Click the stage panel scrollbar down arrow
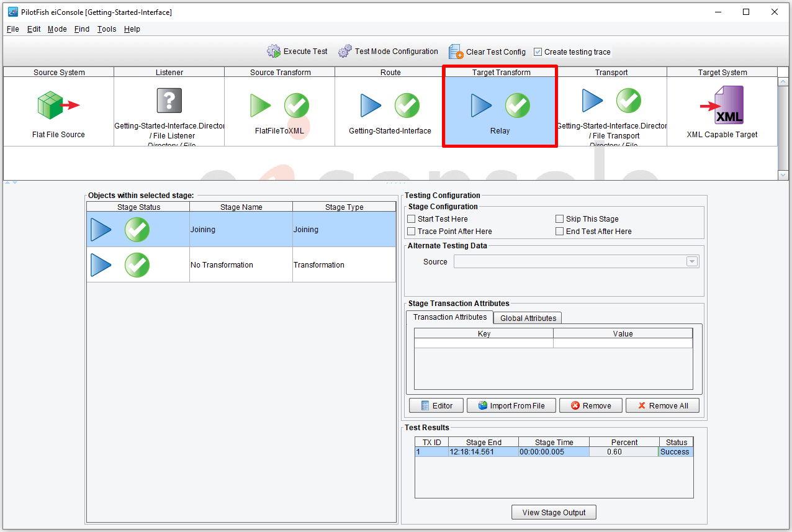 [783, 175]
